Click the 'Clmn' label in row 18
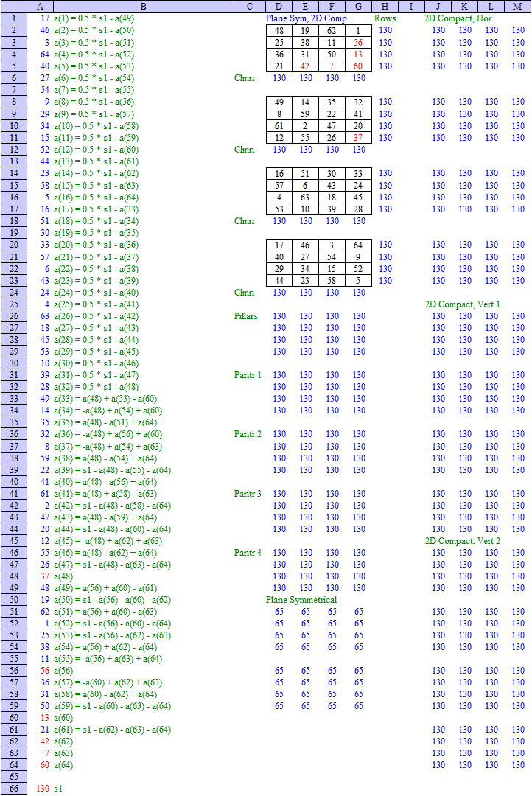532x796 pixels. click(x=244, y=221)
